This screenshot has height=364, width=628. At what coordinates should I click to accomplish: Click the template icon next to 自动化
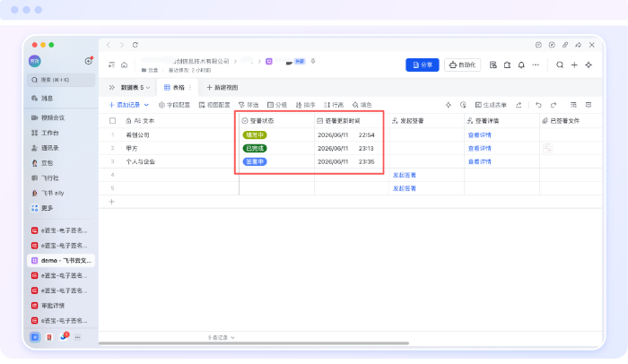coord(493,65)
